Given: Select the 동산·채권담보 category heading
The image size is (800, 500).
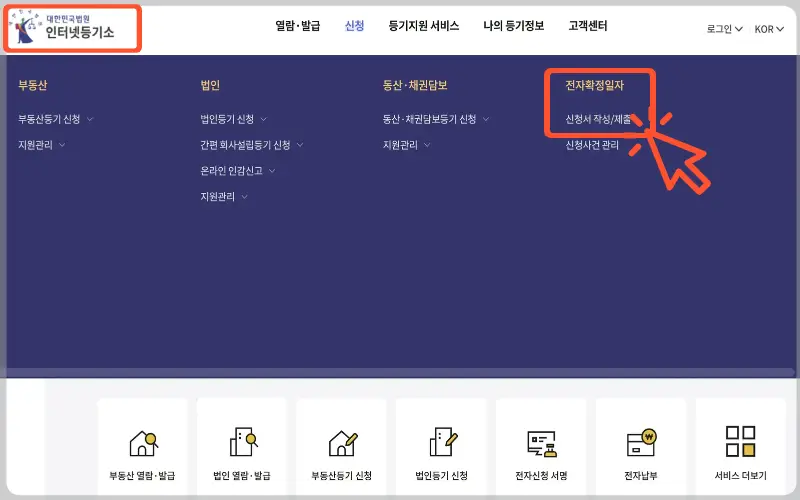Looking at the screenshot, I should point(415,85).
